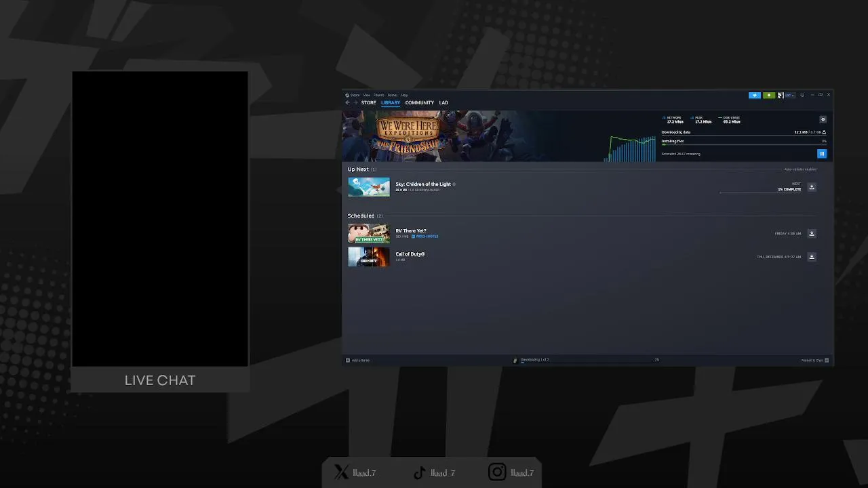Click the Add a Game button
Viewport: 868px width, 488px height.
pyautogui.click(x=358, y=360)
